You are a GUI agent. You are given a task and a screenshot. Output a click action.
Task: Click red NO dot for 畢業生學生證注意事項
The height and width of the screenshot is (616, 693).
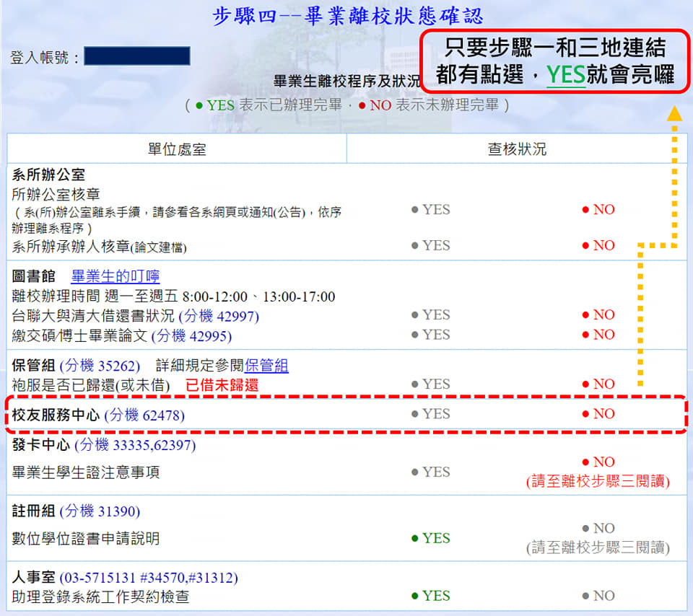tap(585, 462)
